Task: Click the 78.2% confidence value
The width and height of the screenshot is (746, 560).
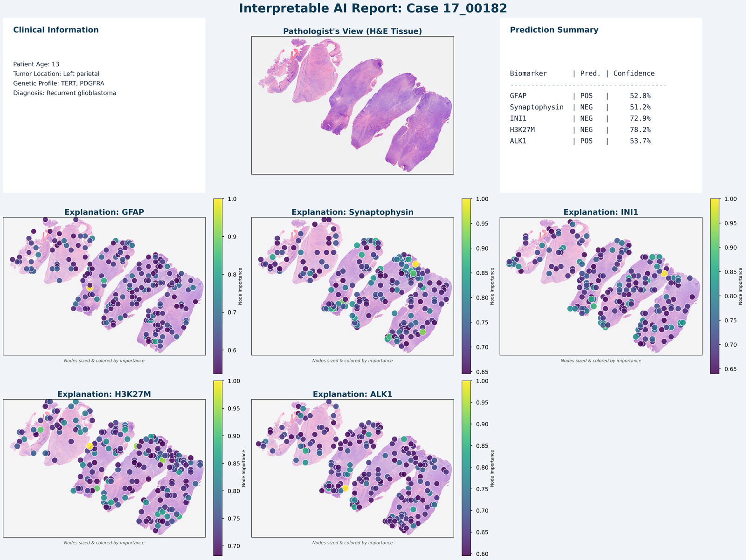Action: 640,130
